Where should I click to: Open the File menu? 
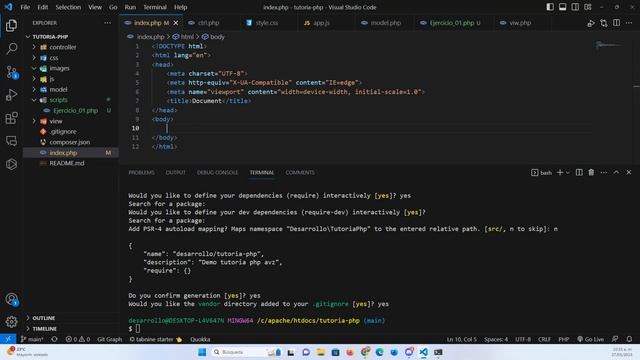[25, 7]
